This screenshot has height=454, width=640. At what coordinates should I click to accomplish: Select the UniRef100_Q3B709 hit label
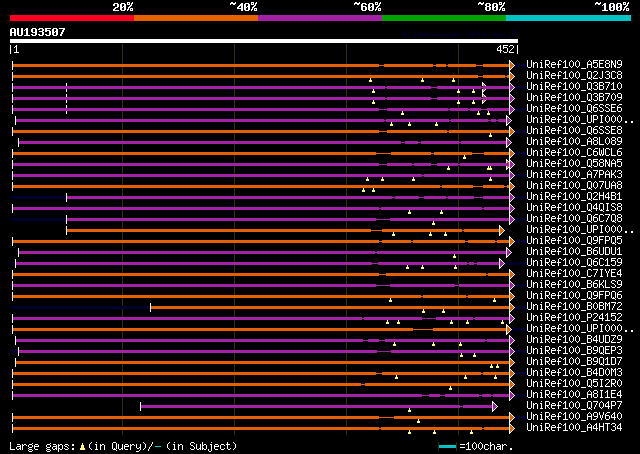tap(574, 97)
